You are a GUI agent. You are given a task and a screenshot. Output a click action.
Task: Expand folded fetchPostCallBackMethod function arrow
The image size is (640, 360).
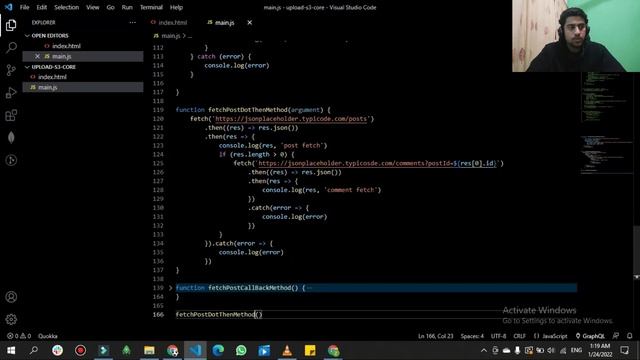click(171, 288)
